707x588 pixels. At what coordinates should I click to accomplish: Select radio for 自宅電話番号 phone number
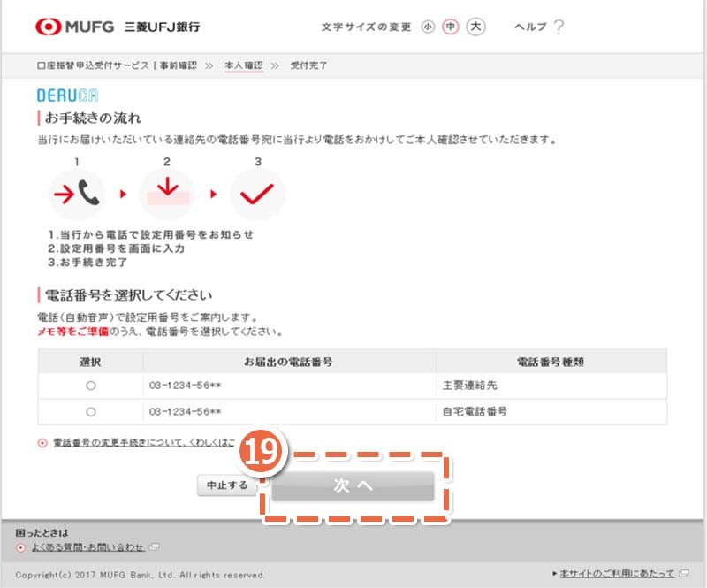point(91,411)
